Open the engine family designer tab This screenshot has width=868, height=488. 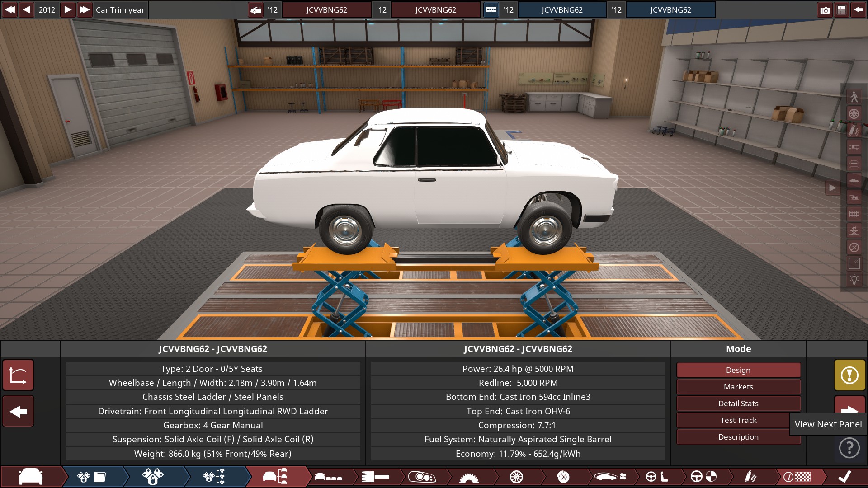pyautogui.click(x=92, y=477)
